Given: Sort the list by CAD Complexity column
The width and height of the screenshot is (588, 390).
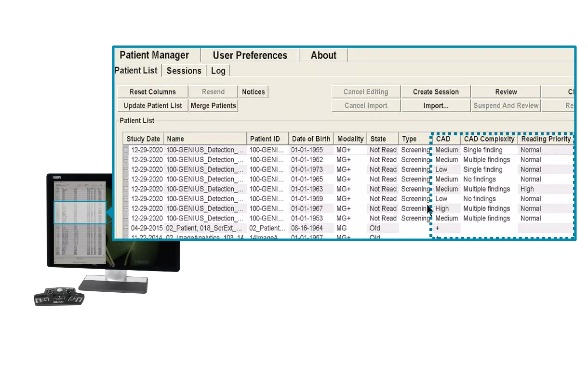Looking at the screenshot, I should [x=489, y=139].
